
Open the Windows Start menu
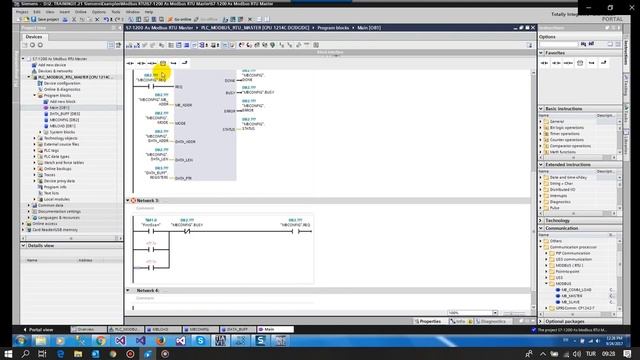8,354
